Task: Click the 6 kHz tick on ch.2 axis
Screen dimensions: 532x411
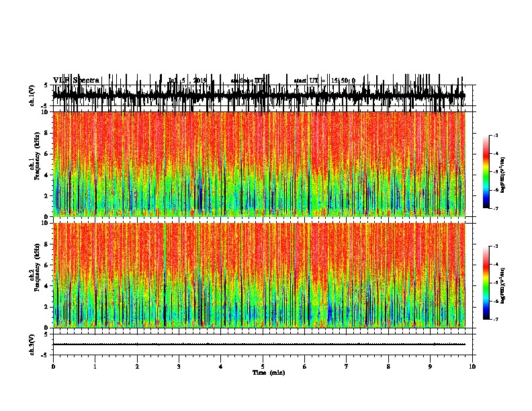Action: click(x=46, y=265)
